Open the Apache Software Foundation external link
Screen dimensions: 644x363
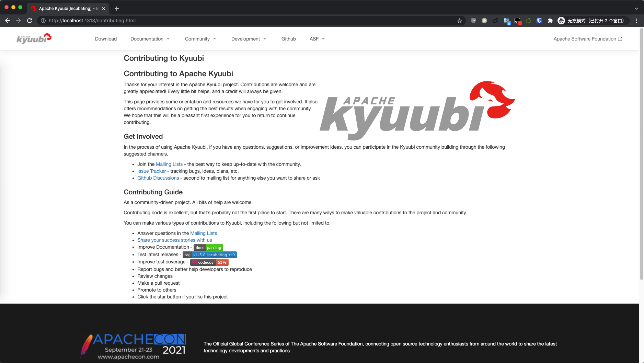point(588,39)
